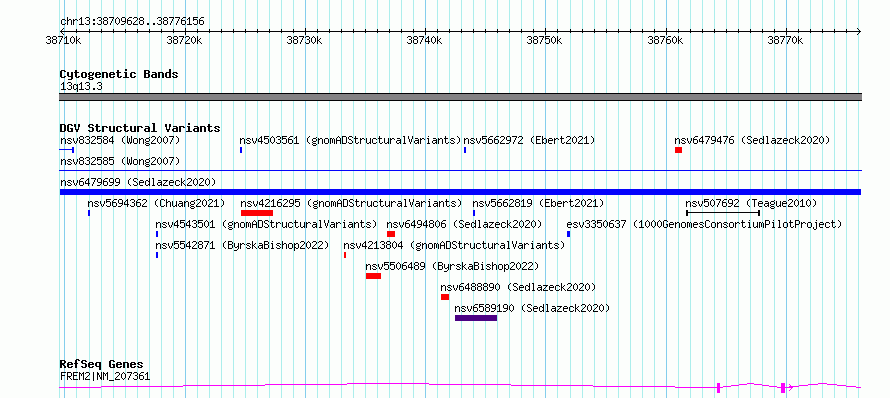
Task: Select nsv5542871 (ByrskaBishop2022) label
Action: coord(242,245)
